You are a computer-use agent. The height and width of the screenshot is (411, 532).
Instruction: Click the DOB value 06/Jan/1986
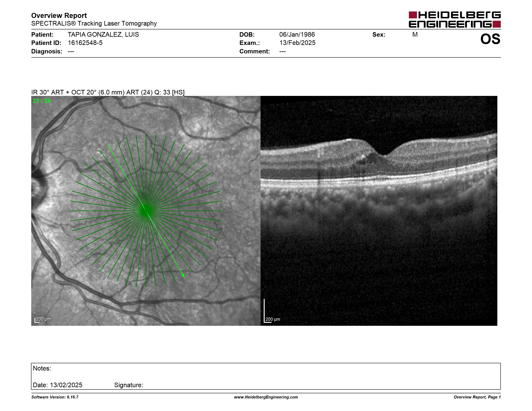point(297,34)
